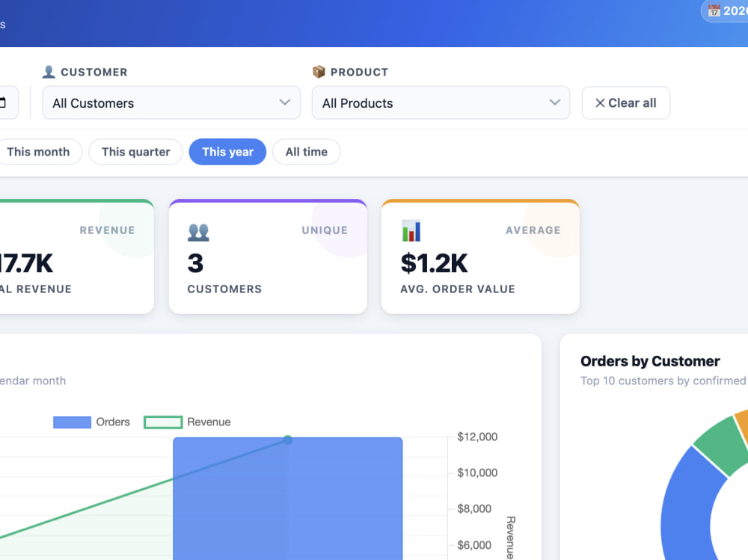748x560 pixels.
Task: Click the 3 customers count value
Action: point(195,263)
